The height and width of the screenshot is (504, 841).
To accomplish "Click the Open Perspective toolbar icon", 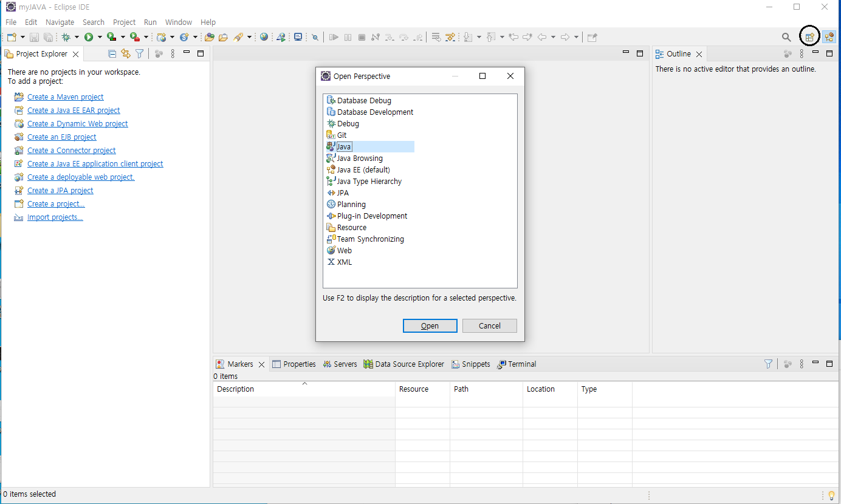I will [809, 37].
